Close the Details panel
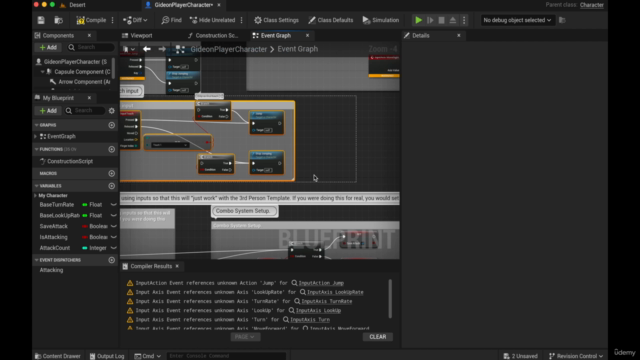 [459, 36]
